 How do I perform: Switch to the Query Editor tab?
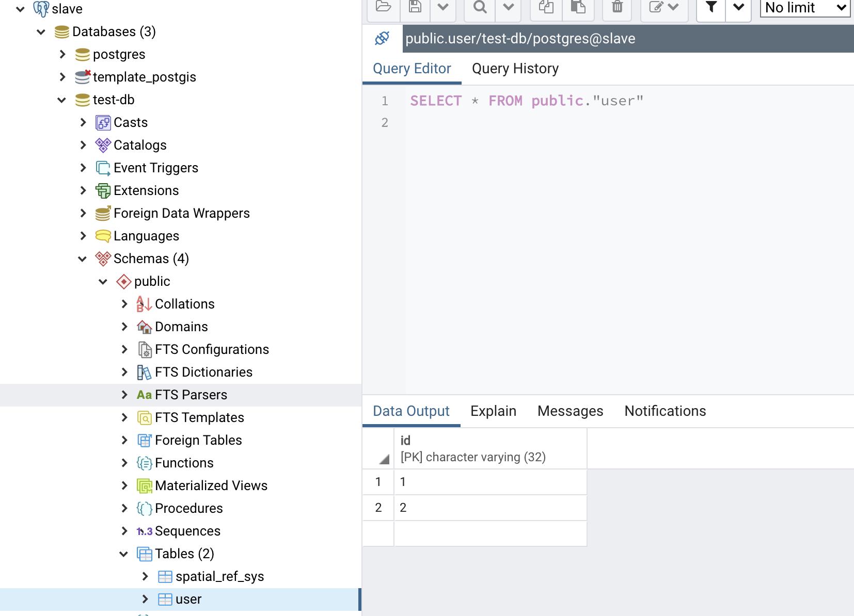pos(412,69)
